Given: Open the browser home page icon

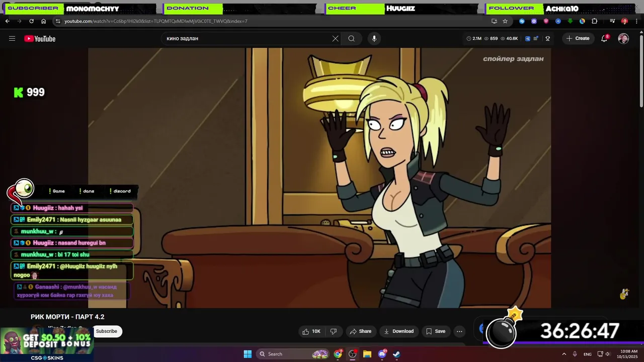Looking at the screenshot, I should pos(43,21).
